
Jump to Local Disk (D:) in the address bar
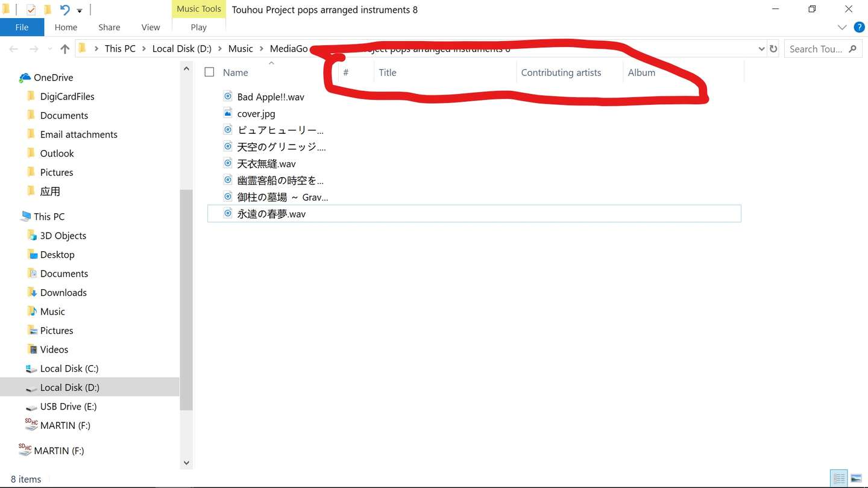pos(182,49)
